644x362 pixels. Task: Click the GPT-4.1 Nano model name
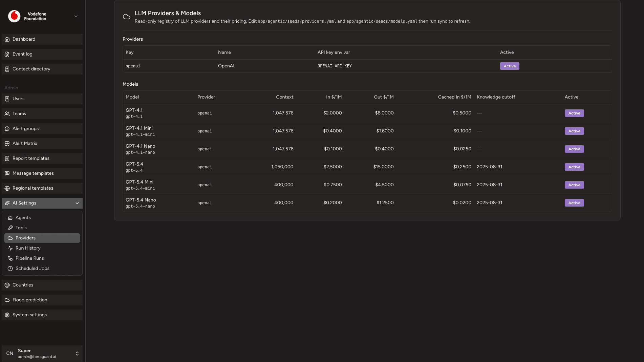141,146
